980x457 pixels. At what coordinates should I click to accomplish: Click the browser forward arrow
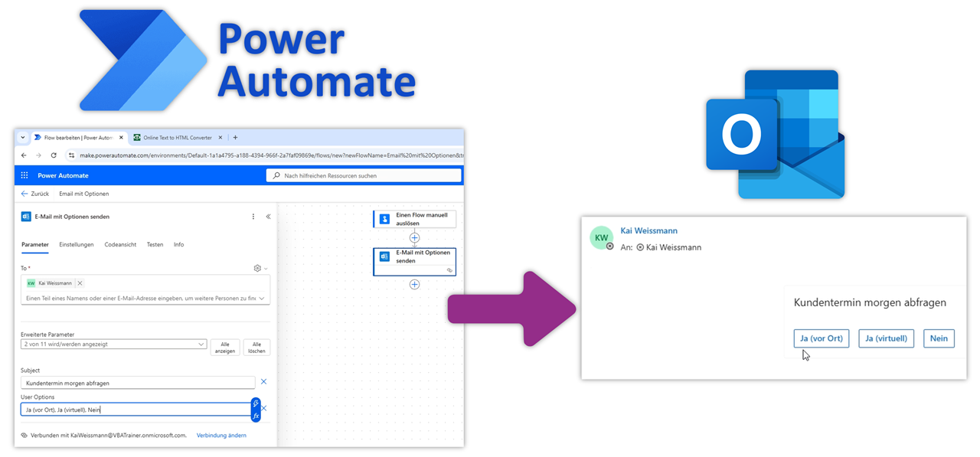tap(38, 155)
